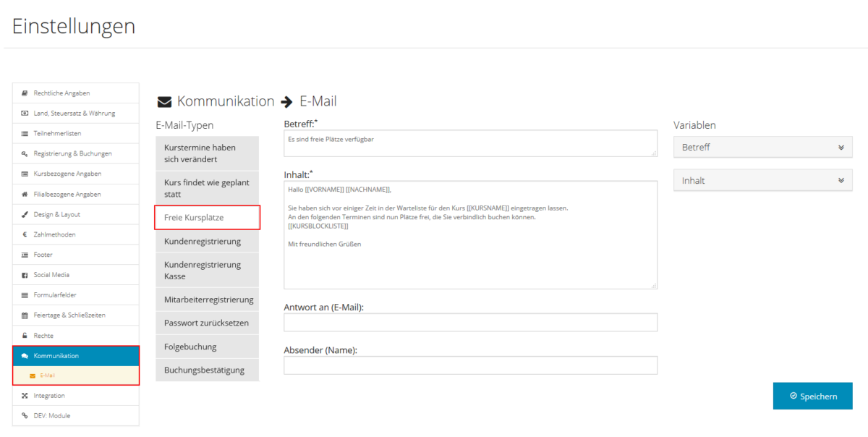The height and width of the screenshot is (437, 868).
Task: Select Kundenregistrierung Kasse email type
Action: pos(207,271)
